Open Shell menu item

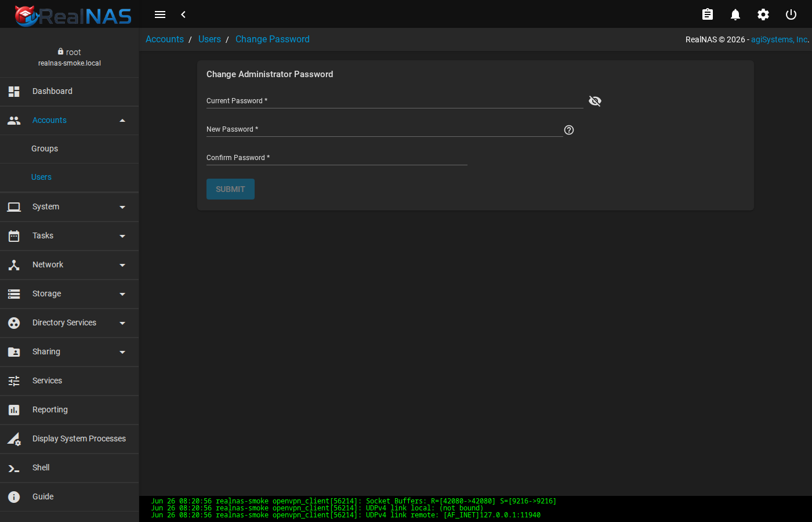click(x=70, y=468)
